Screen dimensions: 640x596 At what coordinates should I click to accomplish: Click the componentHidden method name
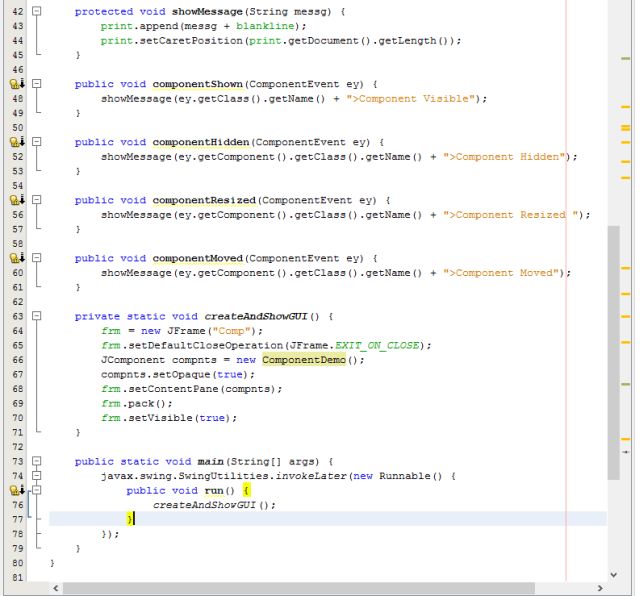coord(201,142)
